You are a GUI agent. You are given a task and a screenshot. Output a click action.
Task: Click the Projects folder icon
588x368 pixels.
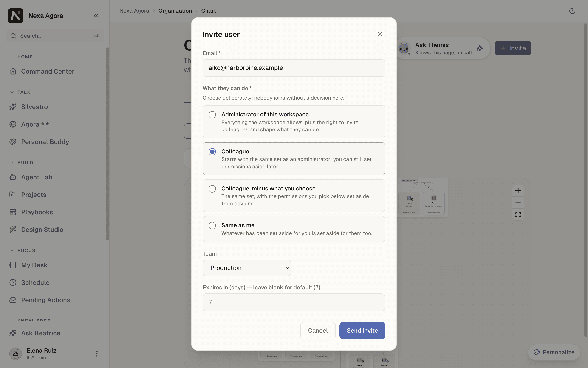pos(13,195)
